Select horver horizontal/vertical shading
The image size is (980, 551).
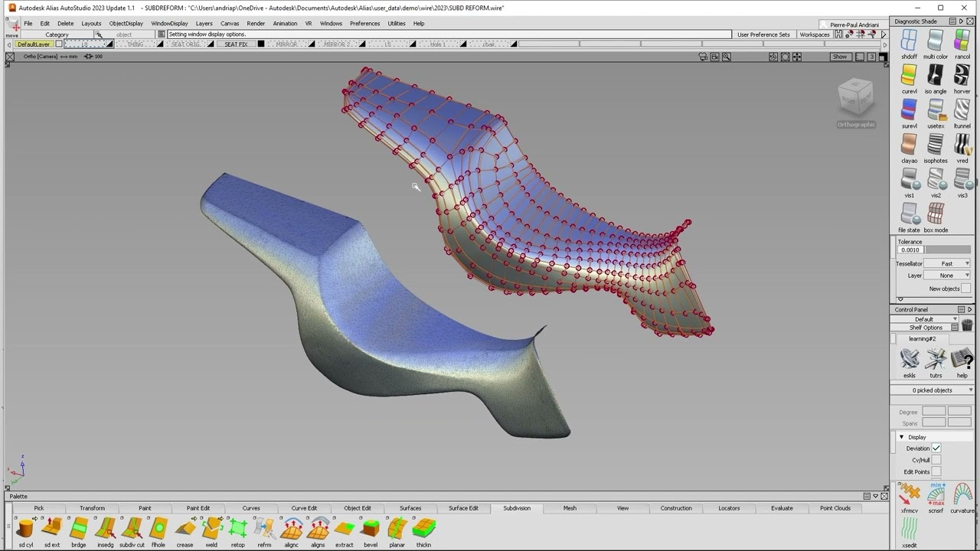point(962,75)
